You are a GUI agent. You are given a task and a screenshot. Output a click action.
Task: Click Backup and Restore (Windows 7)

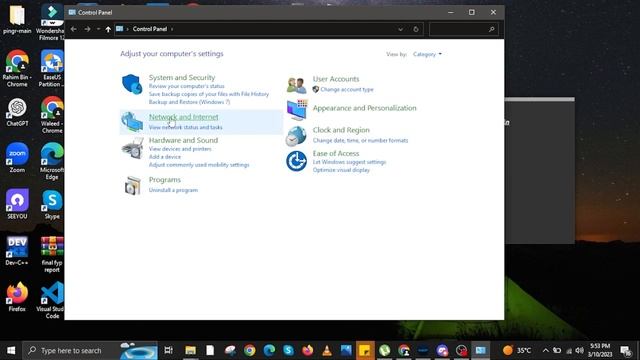click(189, 102)
